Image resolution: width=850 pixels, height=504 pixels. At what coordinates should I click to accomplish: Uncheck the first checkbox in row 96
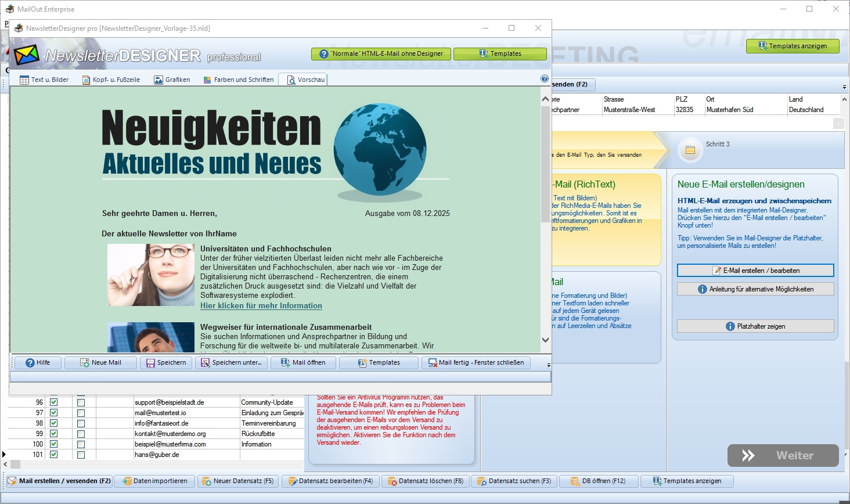click(x=54, y=402)
